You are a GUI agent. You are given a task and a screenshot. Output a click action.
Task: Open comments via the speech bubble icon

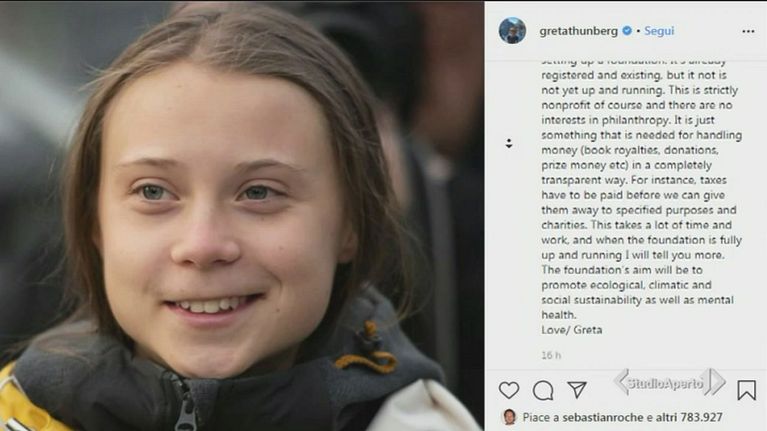click(543, 390)
